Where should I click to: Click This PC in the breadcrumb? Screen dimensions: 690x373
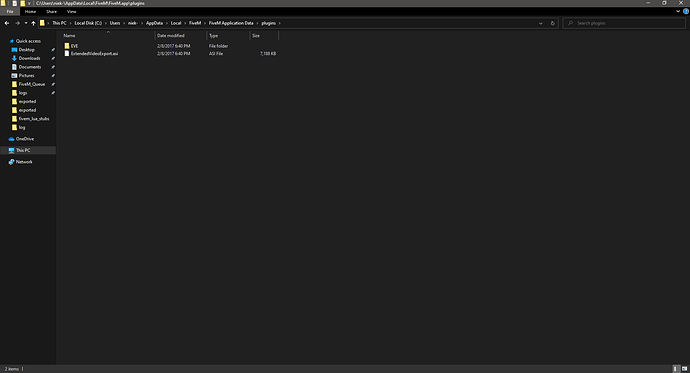pyautogui.click(x=59, y=23)
